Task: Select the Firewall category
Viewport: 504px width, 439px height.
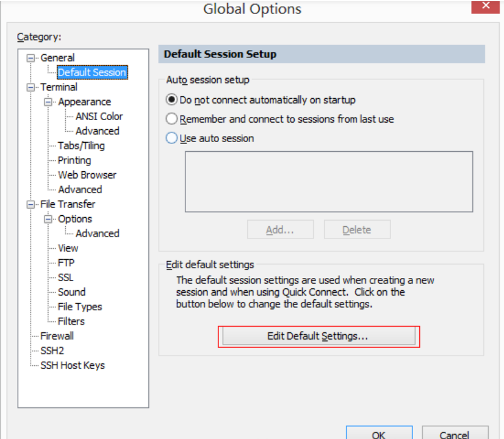Action: tap(57, 336)
